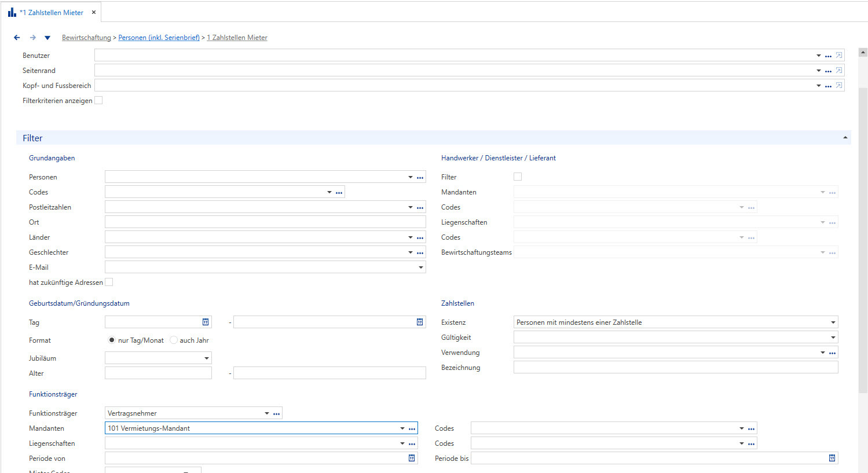Image resolution: width=868 pixels, height=473 pixels.
Task: Click into the Ort text field
Action: click(265, 222)
